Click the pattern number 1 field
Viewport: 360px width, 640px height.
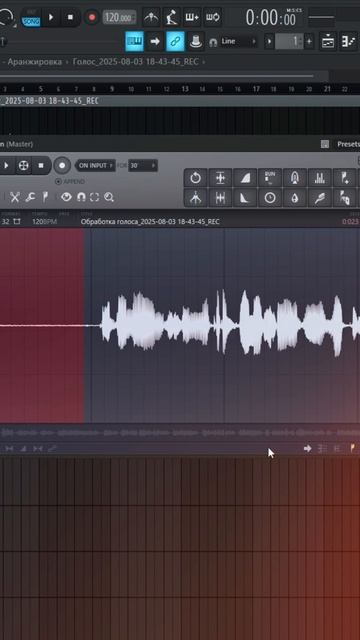pos(289,42)
